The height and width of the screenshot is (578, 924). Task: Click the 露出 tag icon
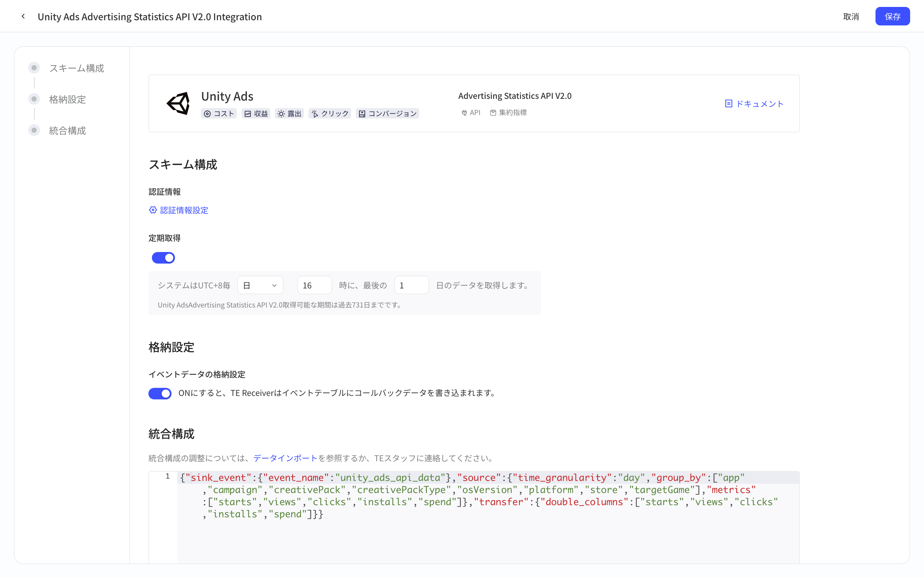tap(281, 114)
